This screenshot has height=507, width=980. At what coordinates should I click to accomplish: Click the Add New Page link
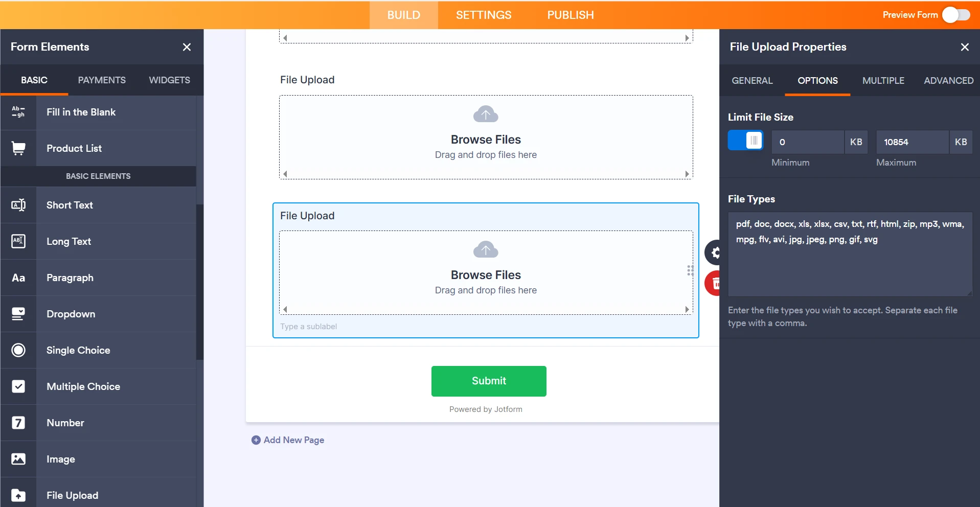(288, 440)
